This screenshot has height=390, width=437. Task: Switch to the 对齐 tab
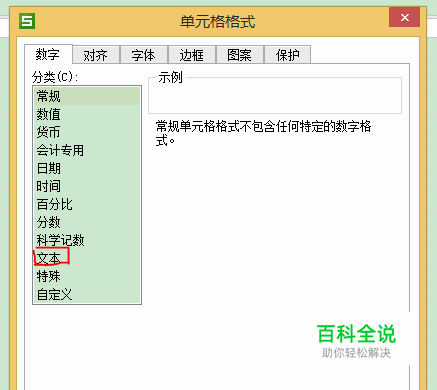pyautogui.click(x=96, y=55)
